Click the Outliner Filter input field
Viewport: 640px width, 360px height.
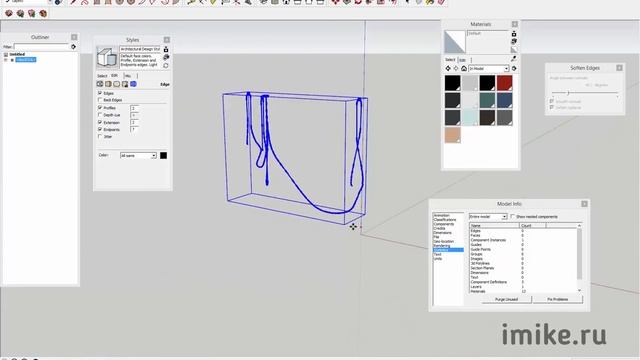42,47
